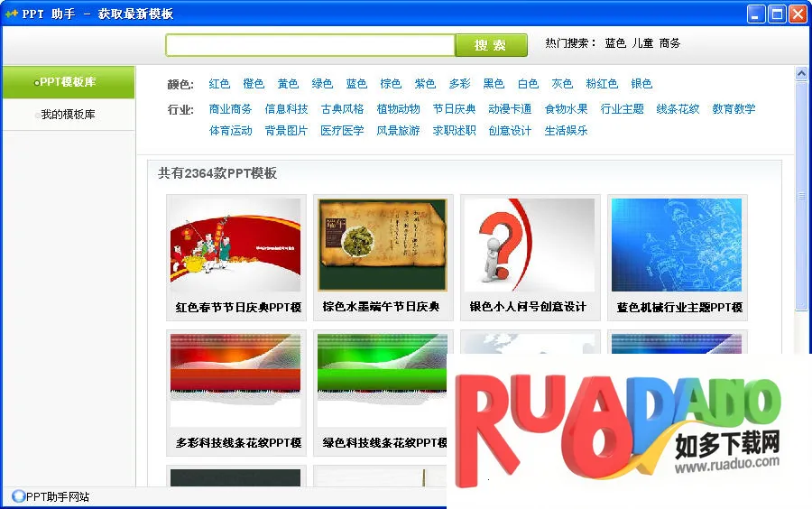
Task: Click the PPT助手网站 link
Action: coord(57,496)
